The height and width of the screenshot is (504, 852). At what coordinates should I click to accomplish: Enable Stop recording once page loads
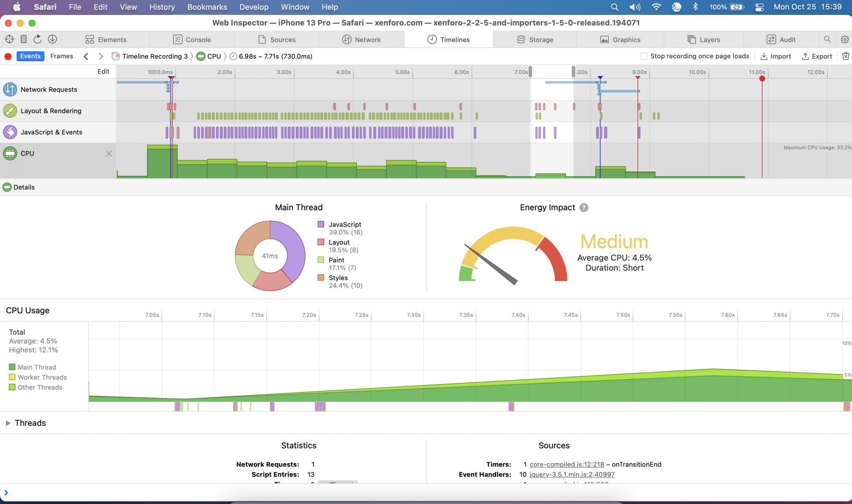[x=644, y=56]
